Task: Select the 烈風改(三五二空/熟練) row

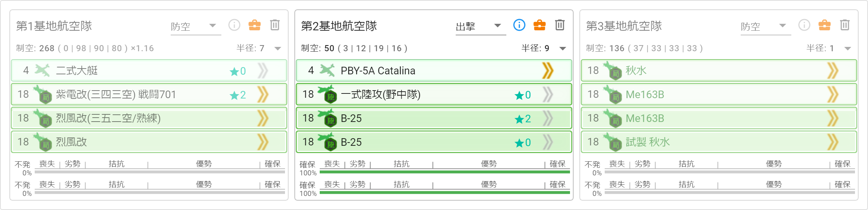Action: point(149,118)
